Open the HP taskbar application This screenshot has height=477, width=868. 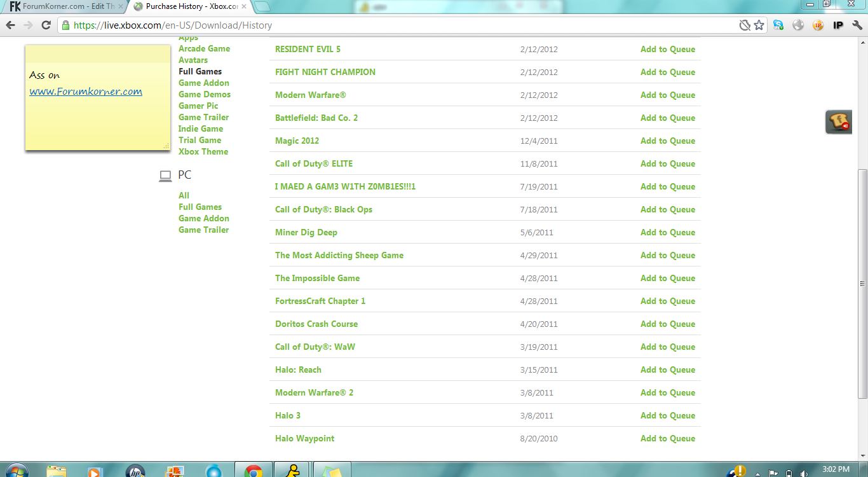(x=135, y=471)
